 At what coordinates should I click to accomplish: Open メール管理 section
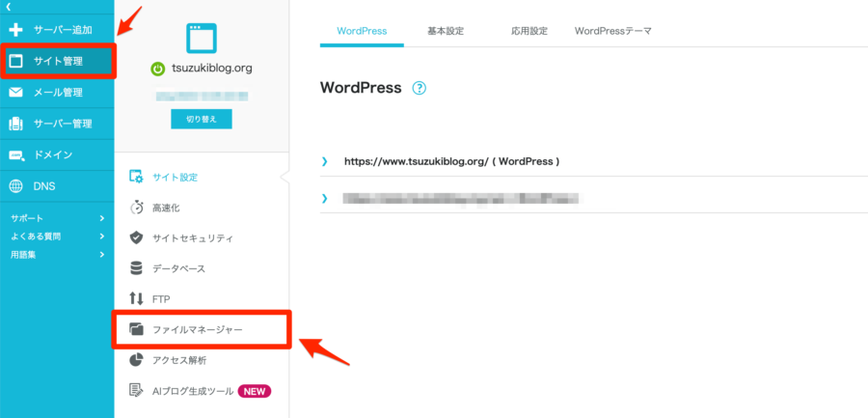click(57, 92)
